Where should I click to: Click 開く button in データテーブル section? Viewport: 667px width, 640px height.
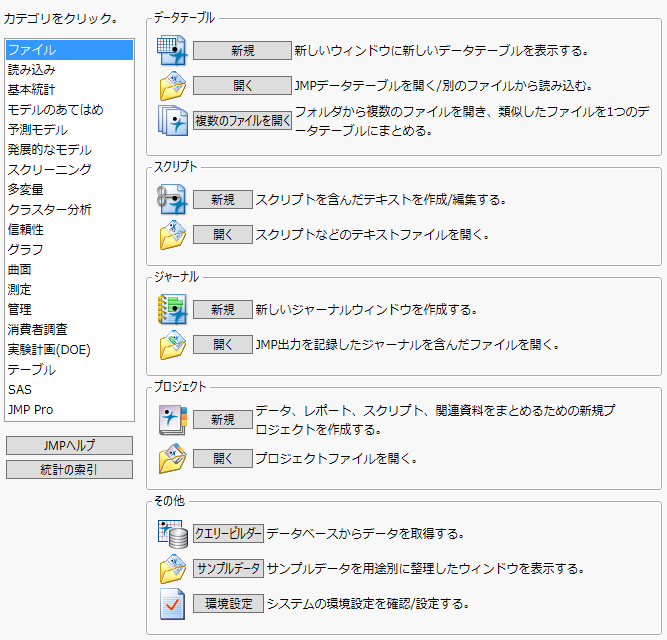[x=242, y=85]
